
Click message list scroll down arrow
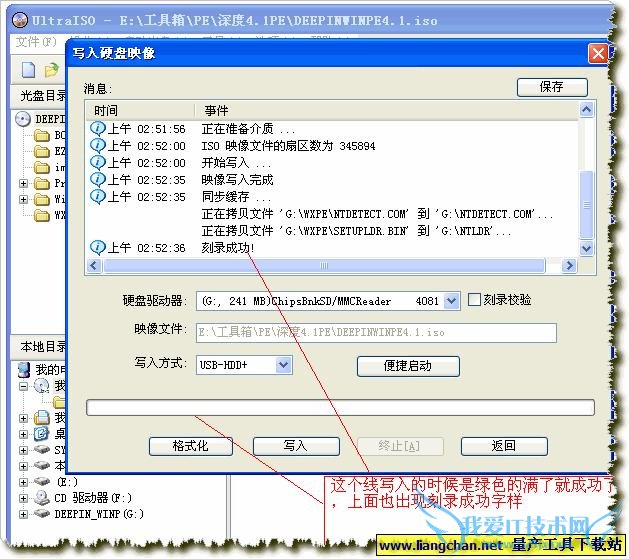586,248
